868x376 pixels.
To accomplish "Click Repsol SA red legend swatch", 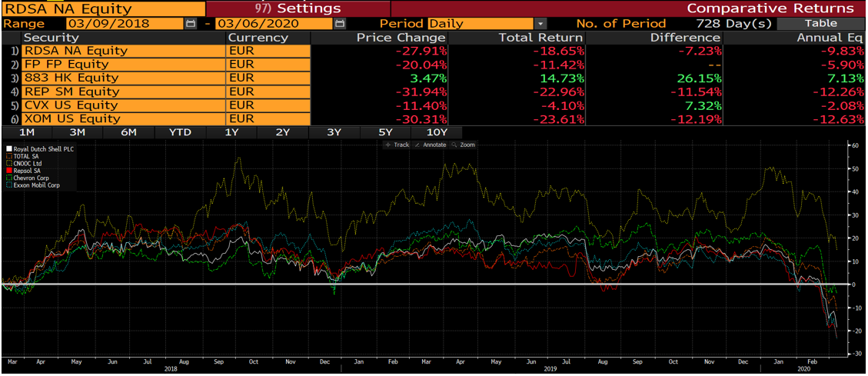I will 9,171.
